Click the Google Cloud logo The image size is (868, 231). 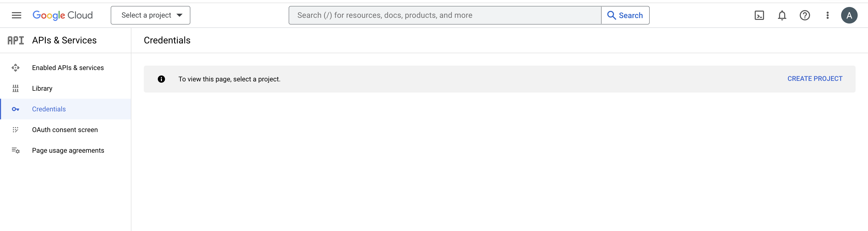63,15
